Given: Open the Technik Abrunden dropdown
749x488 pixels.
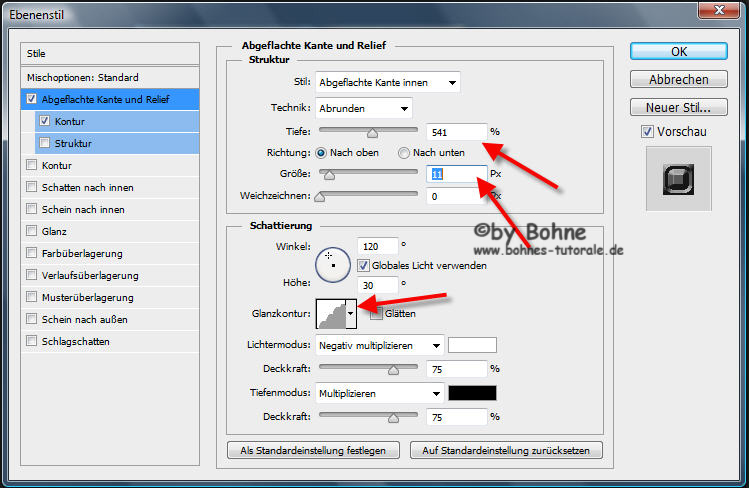Looking at the screenshot, I should tap(363, 108).
